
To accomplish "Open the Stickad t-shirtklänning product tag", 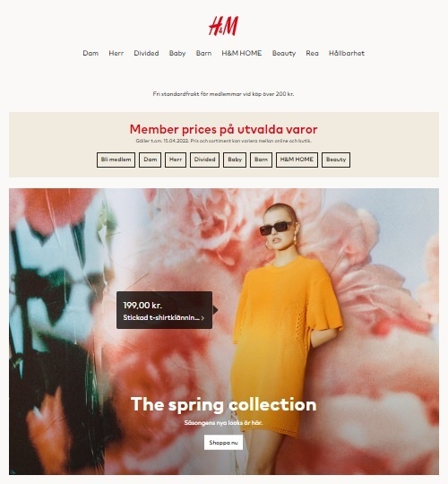I will 164,310.
